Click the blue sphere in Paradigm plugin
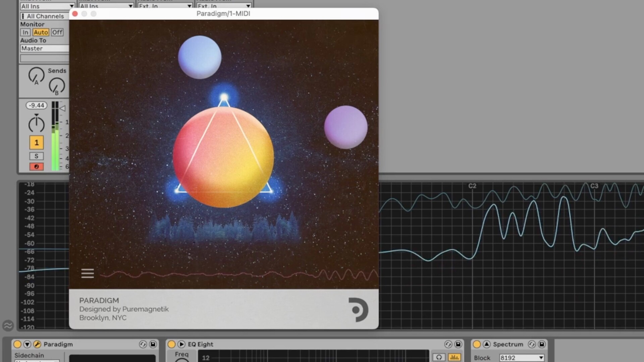The image size is (644, 362). coord(200,57)
